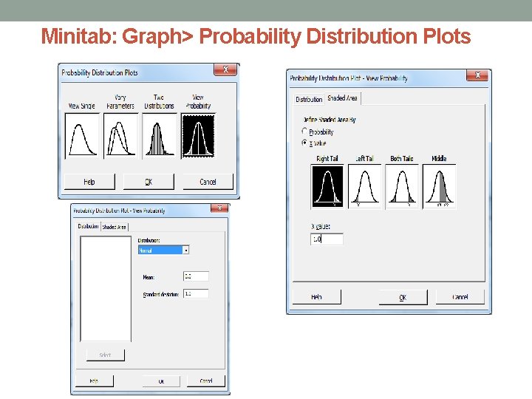The image size is (532, 399).
Task: Select the X Value radio button
Action: point(304,143)
